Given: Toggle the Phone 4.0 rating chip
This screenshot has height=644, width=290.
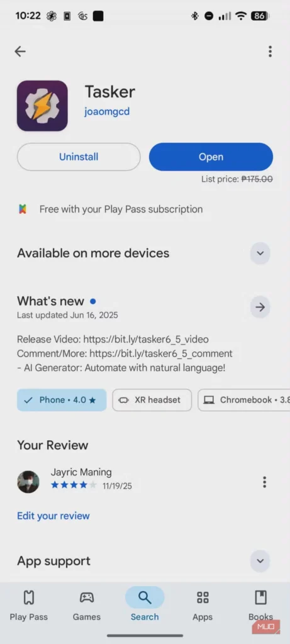Looking at the screenshot, I should click(62, 400).
